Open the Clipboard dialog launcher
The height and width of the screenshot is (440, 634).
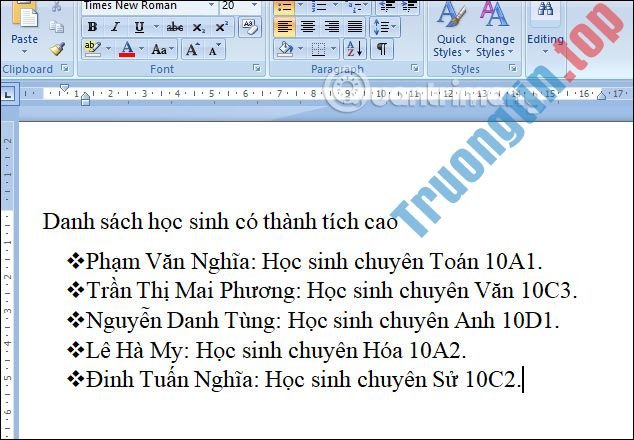(65, 68)
